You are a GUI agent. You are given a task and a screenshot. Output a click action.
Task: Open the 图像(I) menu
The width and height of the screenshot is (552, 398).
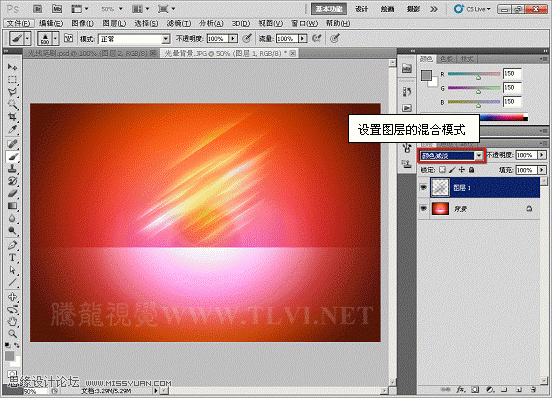pos(83,23)
